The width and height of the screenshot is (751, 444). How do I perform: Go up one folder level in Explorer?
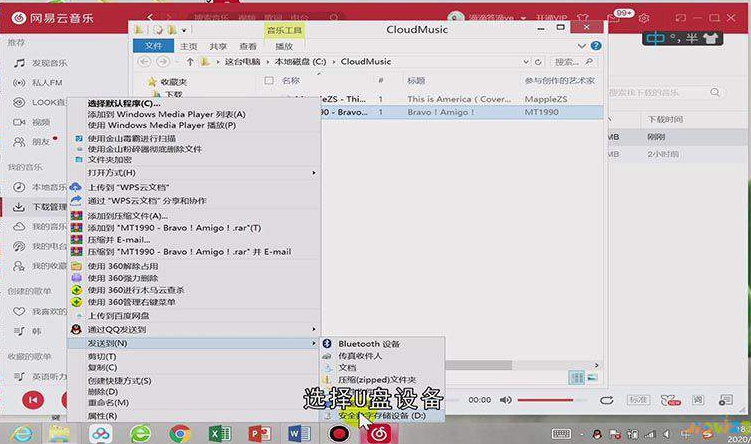pos(190,62)
